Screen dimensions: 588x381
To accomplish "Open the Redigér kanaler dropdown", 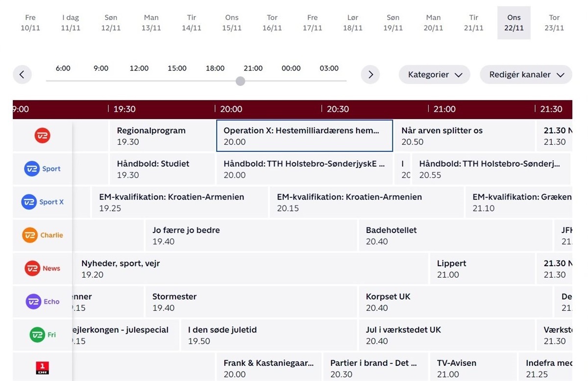I will 526,75.
